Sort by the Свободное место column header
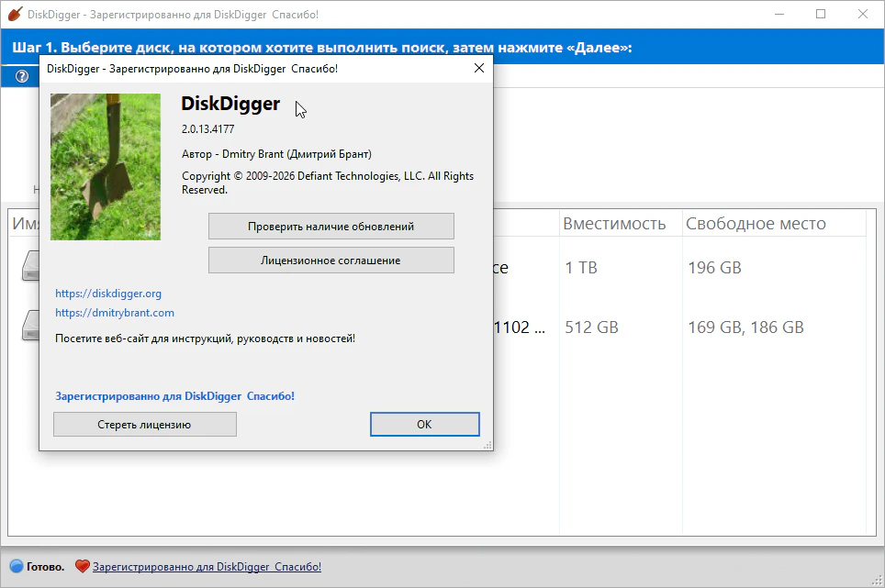This screenshot has height=588, width=885. pos(756,224)
